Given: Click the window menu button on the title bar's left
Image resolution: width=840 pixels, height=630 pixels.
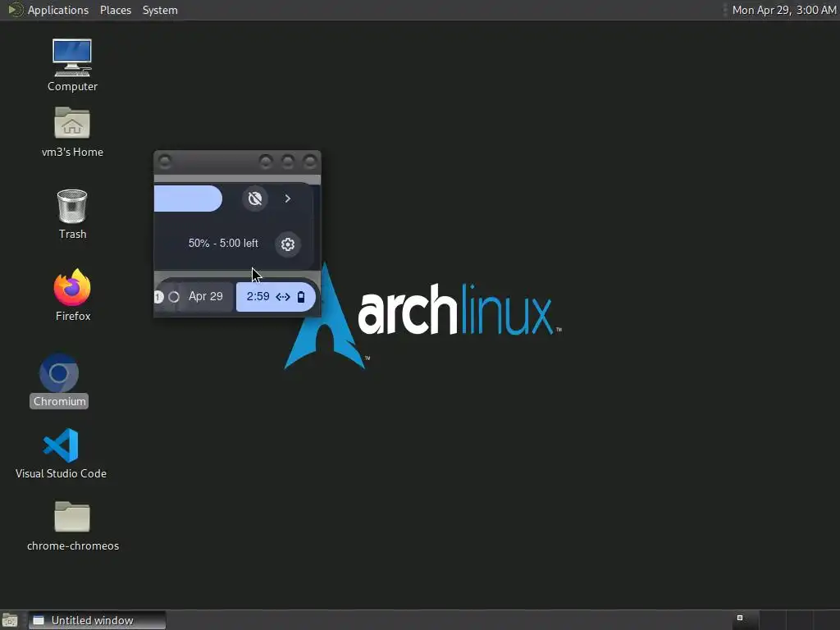Looking at the screenshot, I should tap(165, 162).
